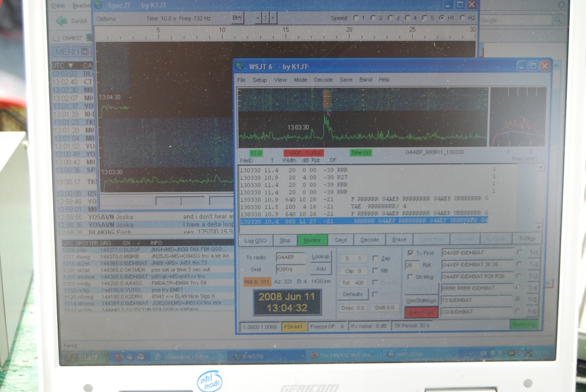Open the chat page MENU button

(x=72, y=52)
